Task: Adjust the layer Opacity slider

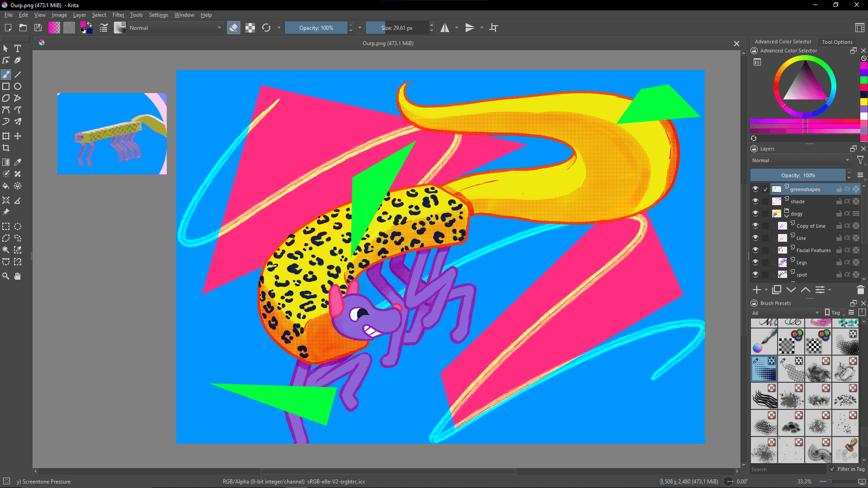Action: (798, 175)
